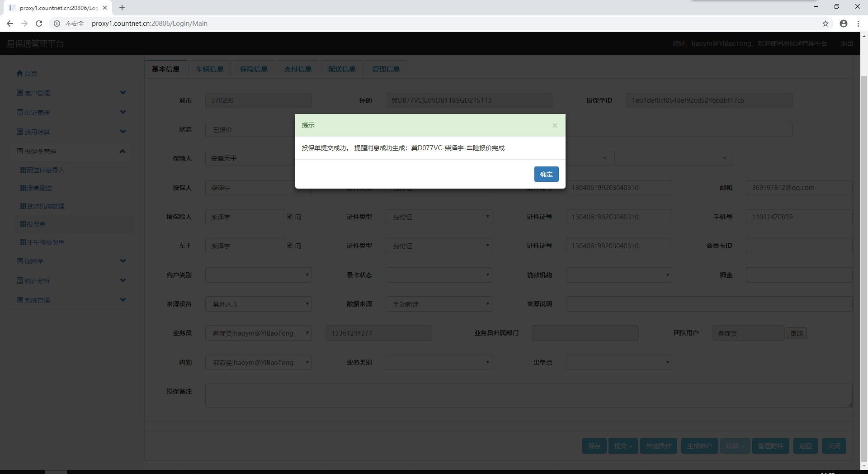The image size is (868, 474).
Task: Click the browser forward arrow
Action: point(24,24)
